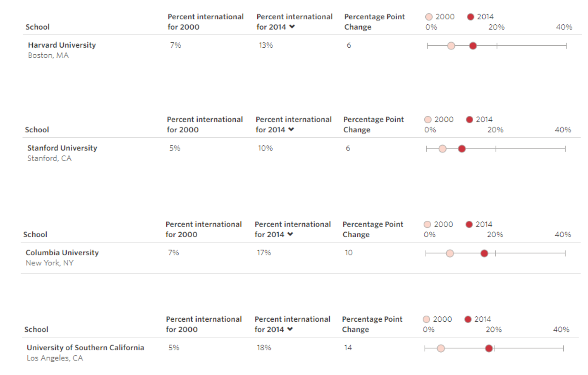Click Columbia's 17% value for 2014
588x375 pixels.
pyautogui.click(x=264, y=253)
